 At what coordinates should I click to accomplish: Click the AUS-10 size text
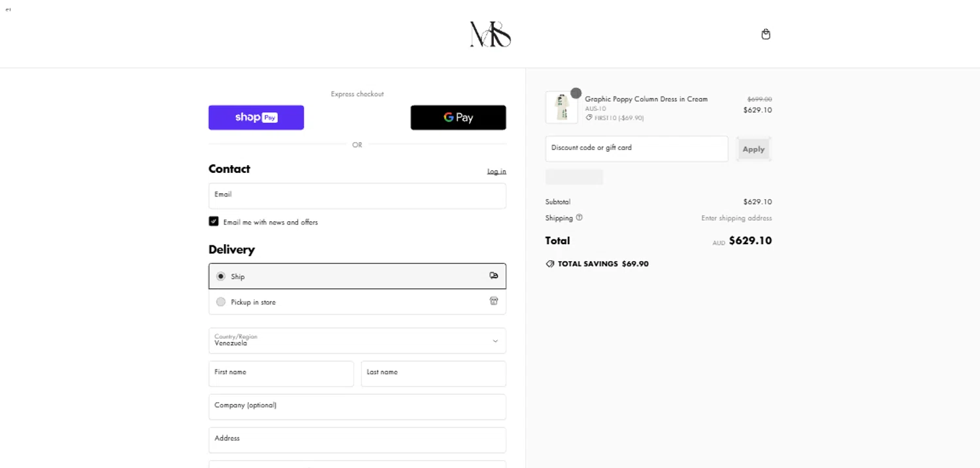click(595, 109)
